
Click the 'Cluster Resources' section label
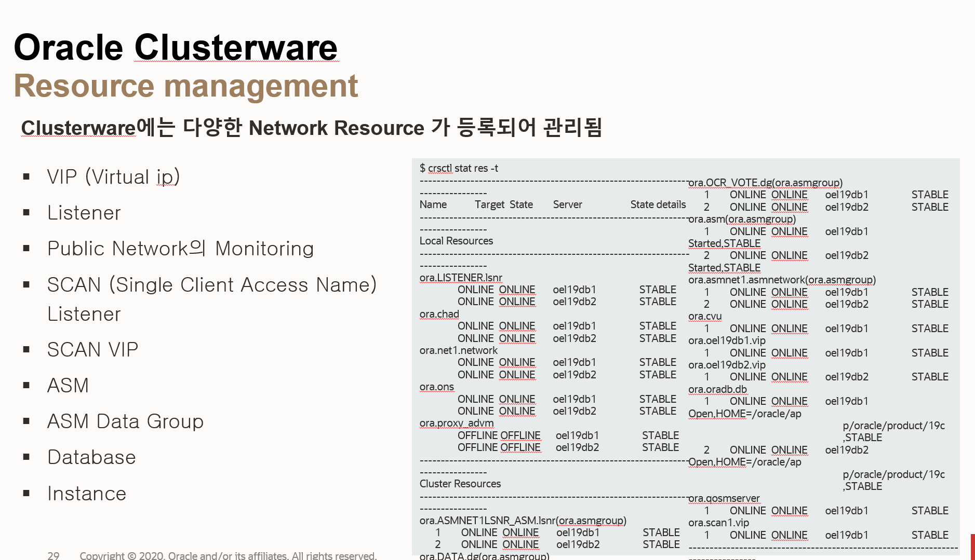point(460,484)
